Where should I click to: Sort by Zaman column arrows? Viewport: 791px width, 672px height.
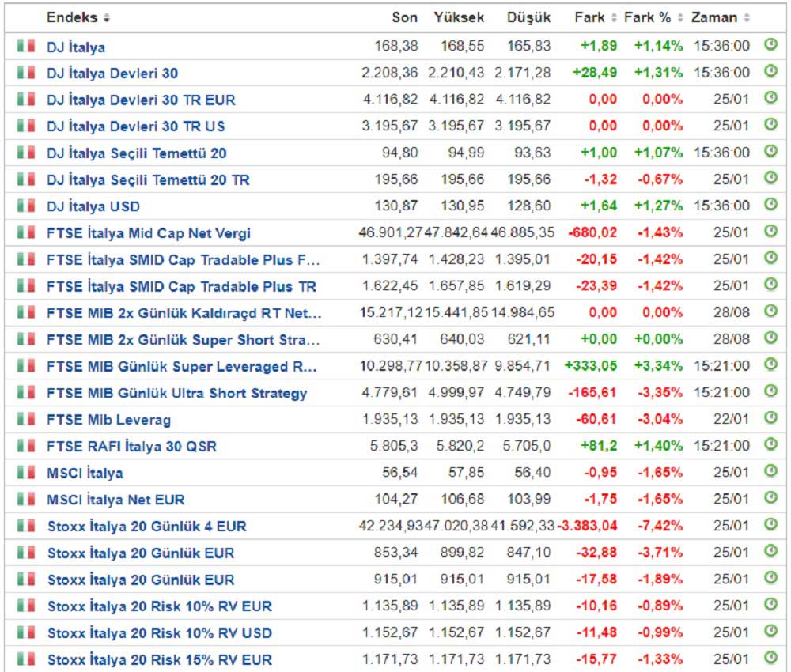tap(747, 18)
